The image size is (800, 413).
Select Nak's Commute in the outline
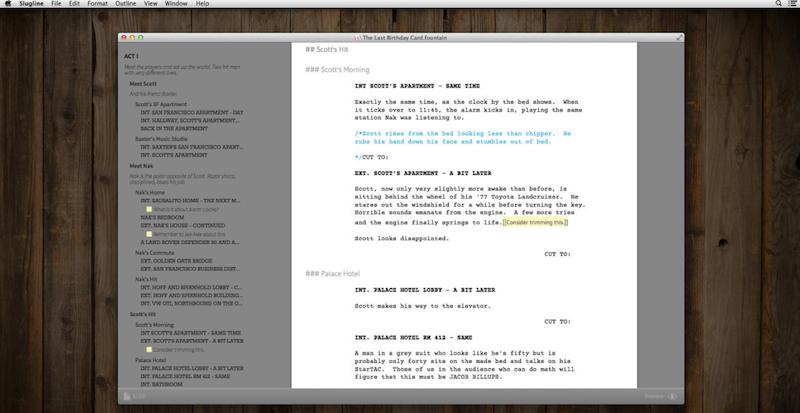[155, 253]
